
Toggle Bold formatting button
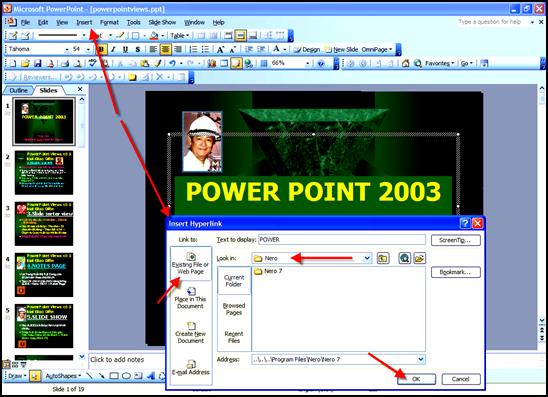(101, 50)
